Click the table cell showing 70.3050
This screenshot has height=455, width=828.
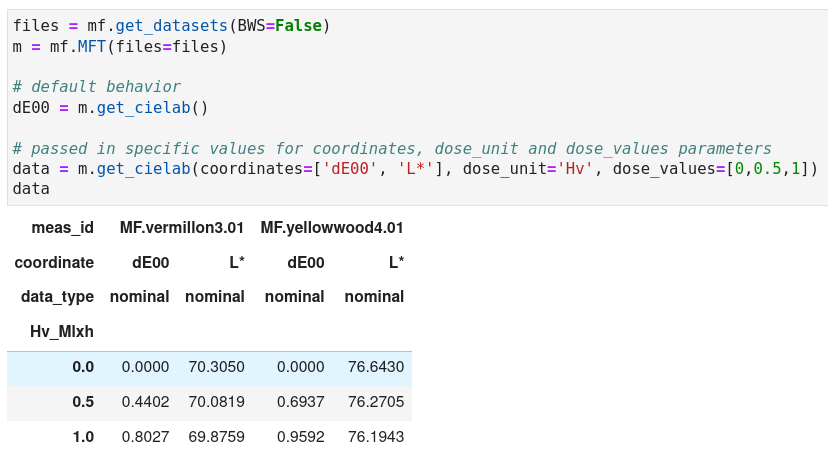[x=216, y=367]
